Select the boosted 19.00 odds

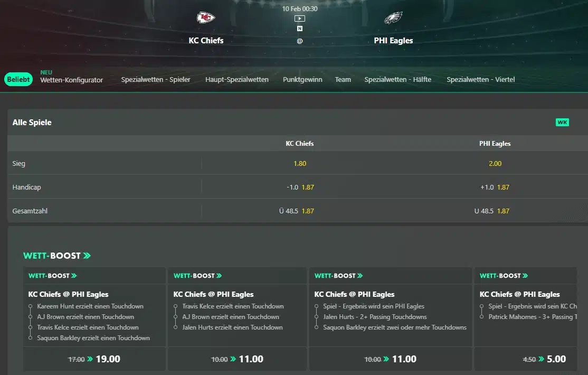click(94, 359)
